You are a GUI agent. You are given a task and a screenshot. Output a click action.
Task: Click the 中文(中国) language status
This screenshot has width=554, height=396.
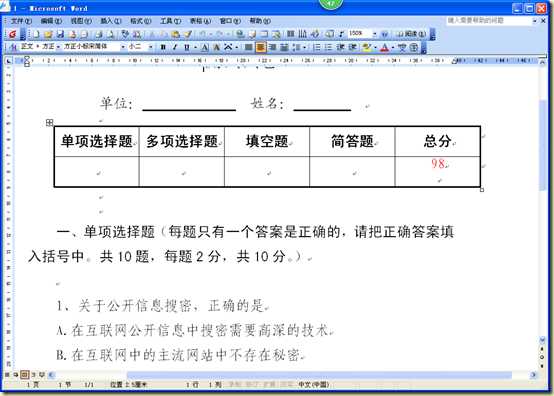(313, 385)
